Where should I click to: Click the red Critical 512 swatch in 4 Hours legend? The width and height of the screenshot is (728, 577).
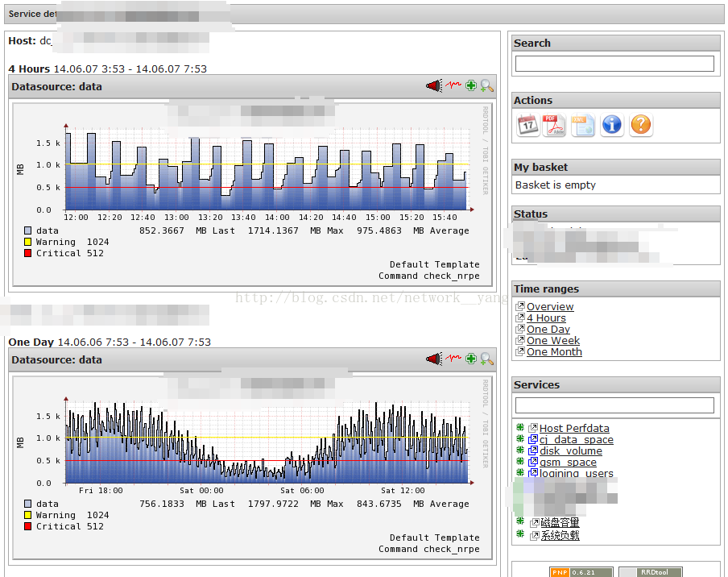pos(28,253)
